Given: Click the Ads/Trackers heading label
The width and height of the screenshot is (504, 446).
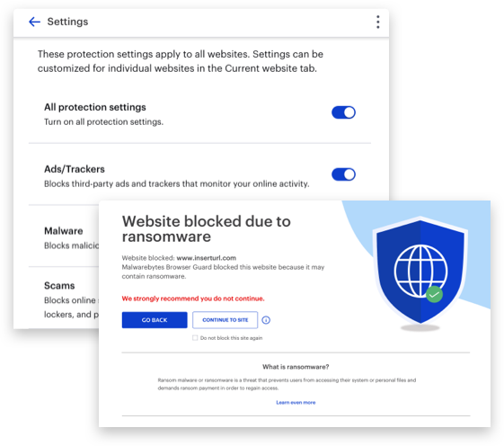Looking at the screenshot, I should 75,169.
